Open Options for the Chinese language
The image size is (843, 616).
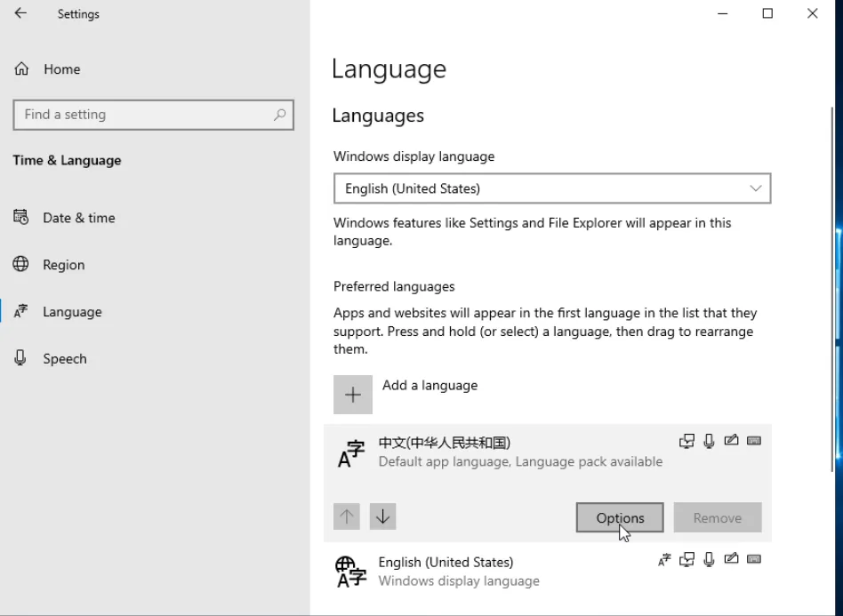click(x=620, y=518)
